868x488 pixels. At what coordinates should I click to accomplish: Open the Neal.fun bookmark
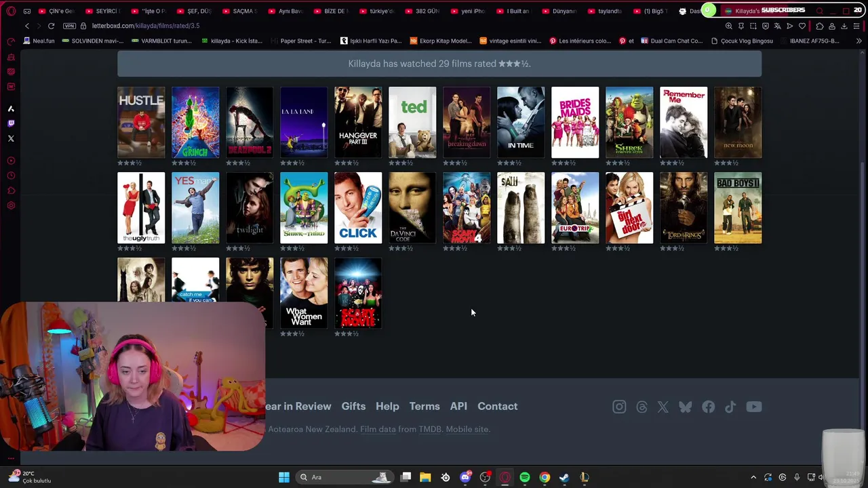(39, 41)
